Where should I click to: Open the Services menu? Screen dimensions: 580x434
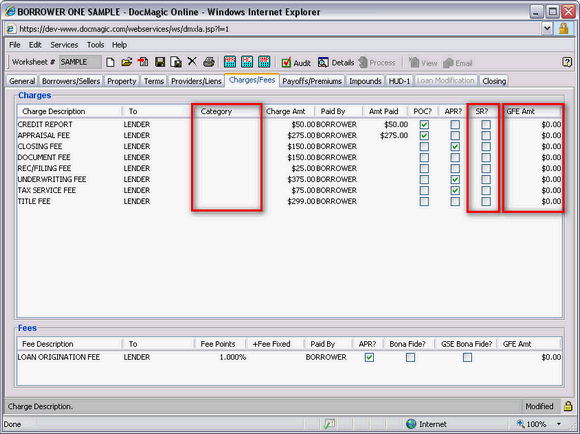coord(64,45)
